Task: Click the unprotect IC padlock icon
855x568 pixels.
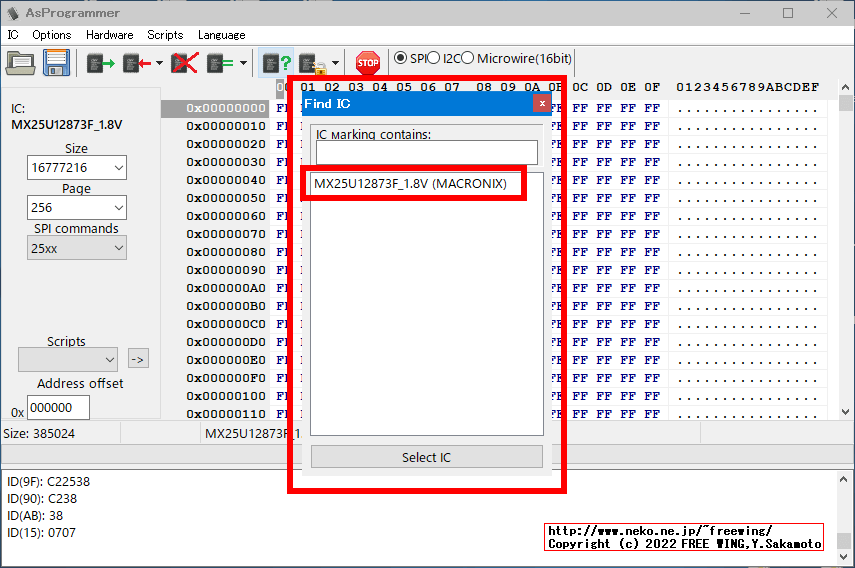Action: (x=313, y=64)
